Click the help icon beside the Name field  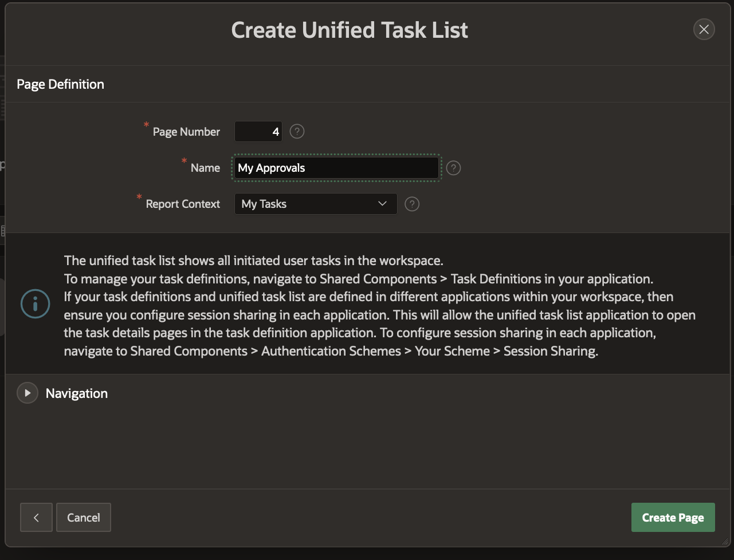coord(453,168)
